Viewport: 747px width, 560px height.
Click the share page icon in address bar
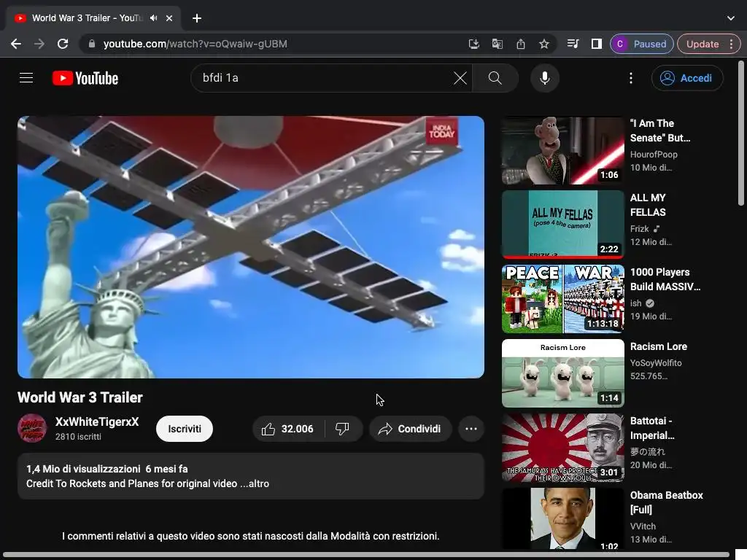(521, 44)
